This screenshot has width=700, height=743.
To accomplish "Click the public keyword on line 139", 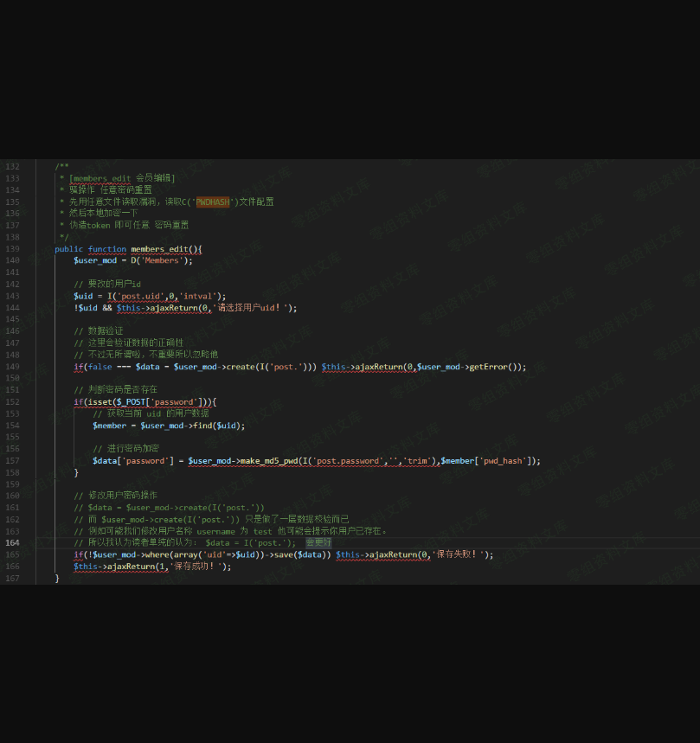I will point(68,249).
